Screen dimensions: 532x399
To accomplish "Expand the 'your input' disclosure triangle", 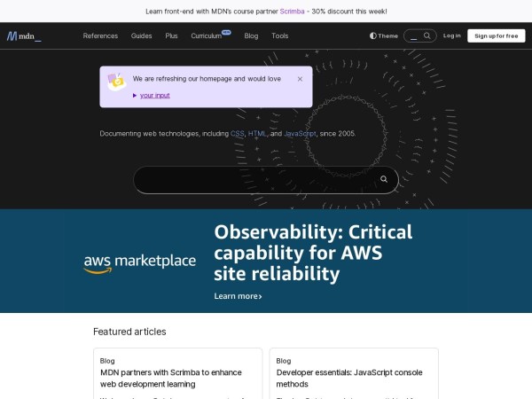I will point(135,95).
